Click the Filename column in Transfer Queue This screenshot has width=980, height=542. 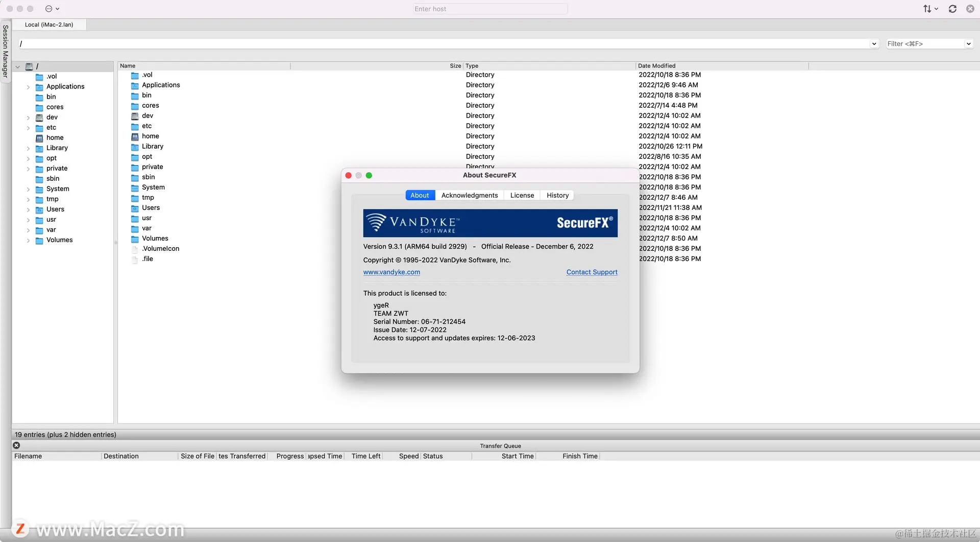tap(57, 456)
